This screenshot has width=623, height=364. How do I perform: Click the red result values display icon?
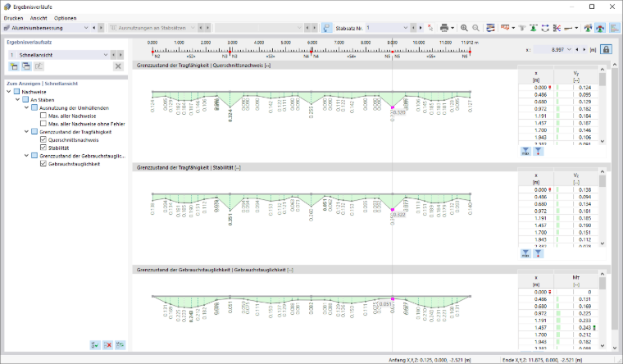point(505,28)
